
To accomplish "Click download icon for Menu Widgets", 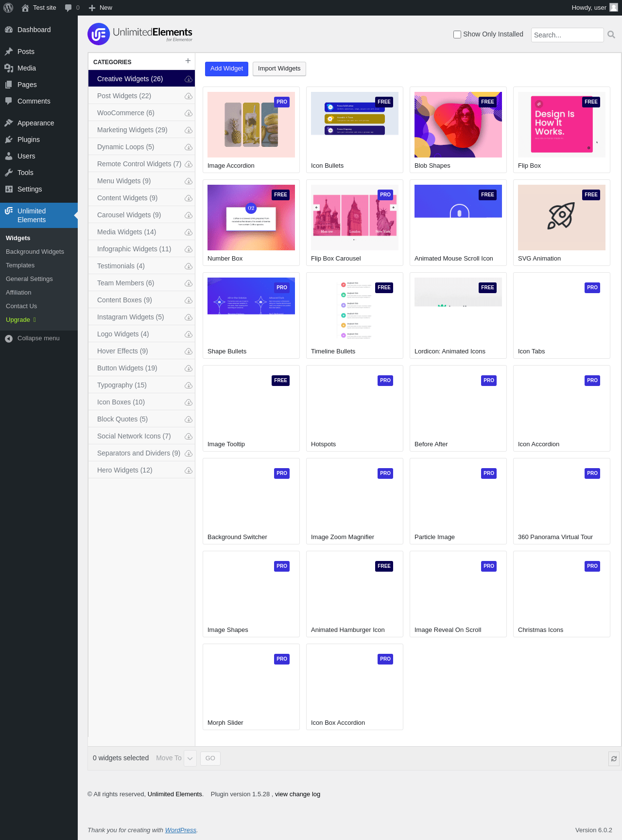I will (189, 181).
